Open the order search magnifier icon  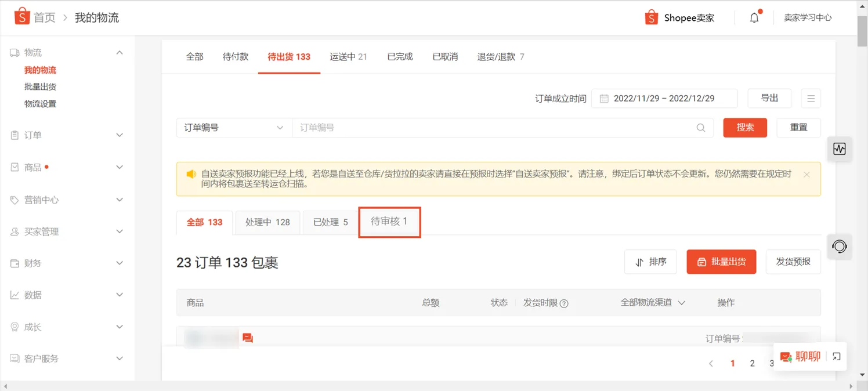(700, 128)
